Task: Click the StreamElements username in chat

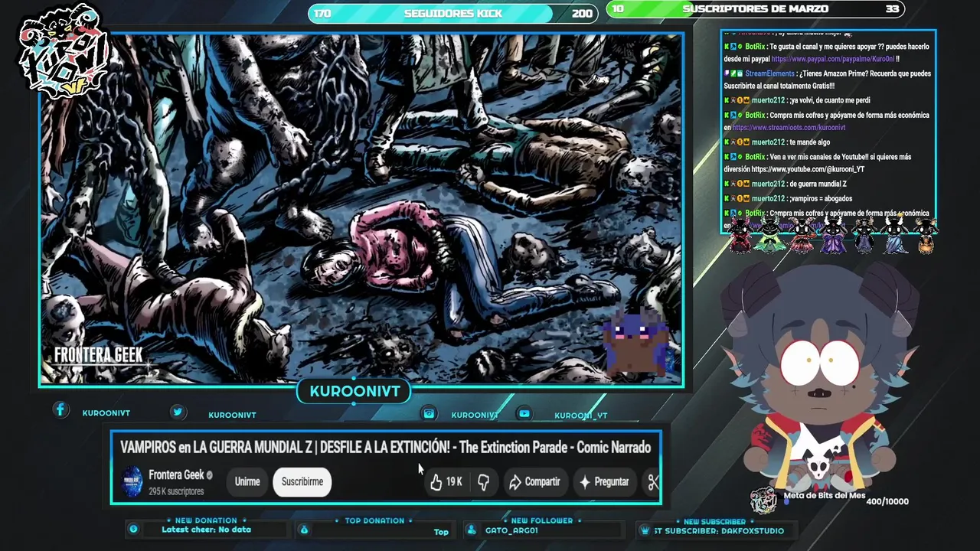Action: pyautogui.click(x=769, y=73)
